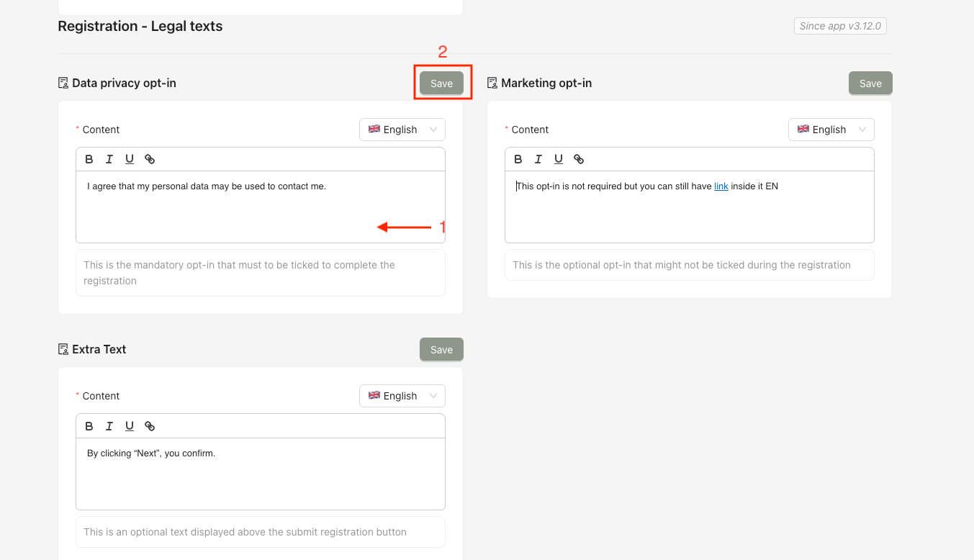Toggle italic in Marketing opt-in editor
The width and height of the screenshot is (974, 560).
[538, 159]
